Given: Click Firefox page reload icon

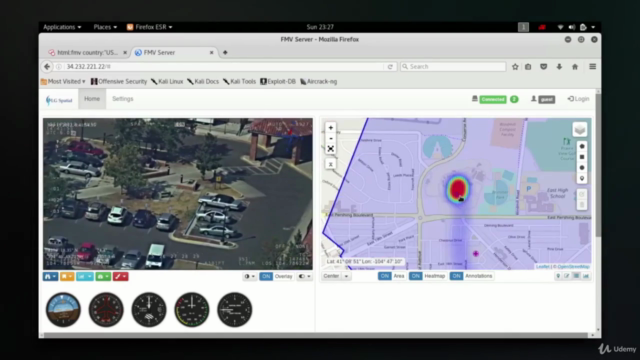Looking at the screenshot, I should (390, 67).
